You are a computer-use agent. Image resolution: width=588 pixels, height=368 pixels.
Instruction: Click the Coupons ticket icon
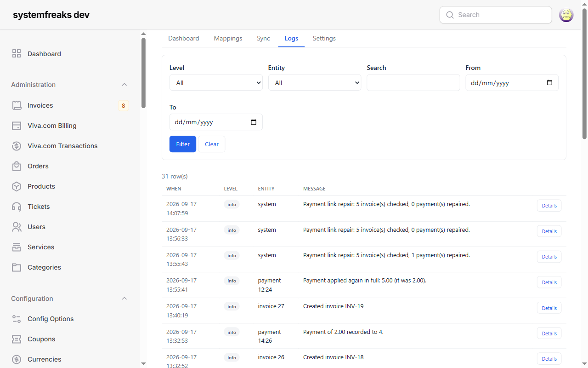[17, 339]
